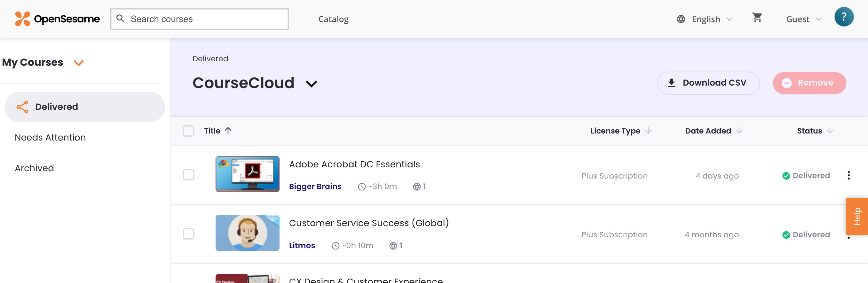The height and width of the screenshot is (283, 868).
Task: Open the Customer Service Success (Global) title
Action: pos(369,223)
